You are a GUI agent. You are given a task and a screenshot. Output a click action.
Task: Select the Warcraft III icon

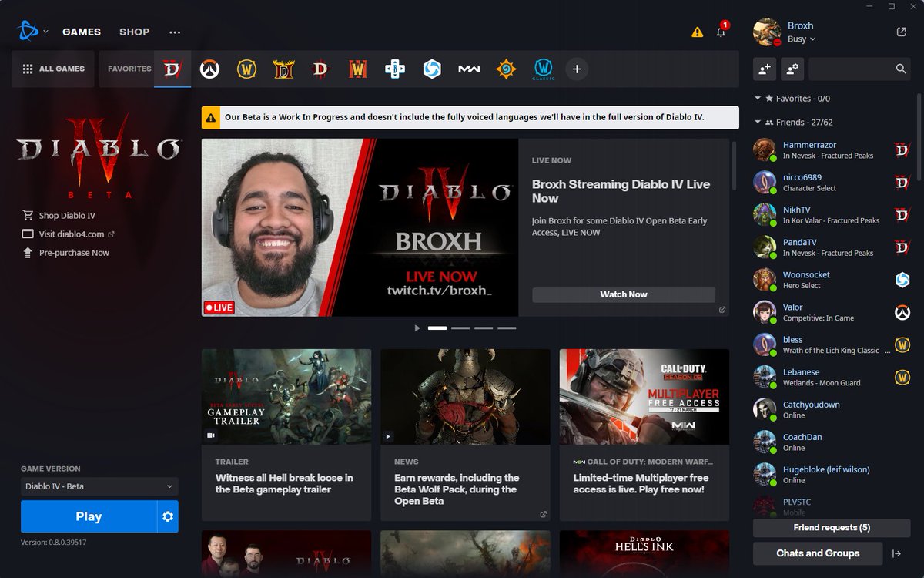[357, 69]
